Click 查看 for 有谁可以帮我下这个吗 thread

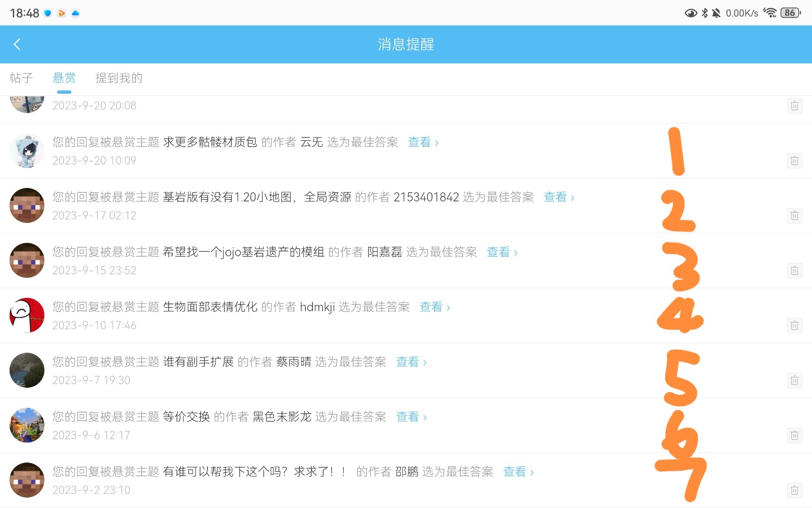(x=519, y=472)
